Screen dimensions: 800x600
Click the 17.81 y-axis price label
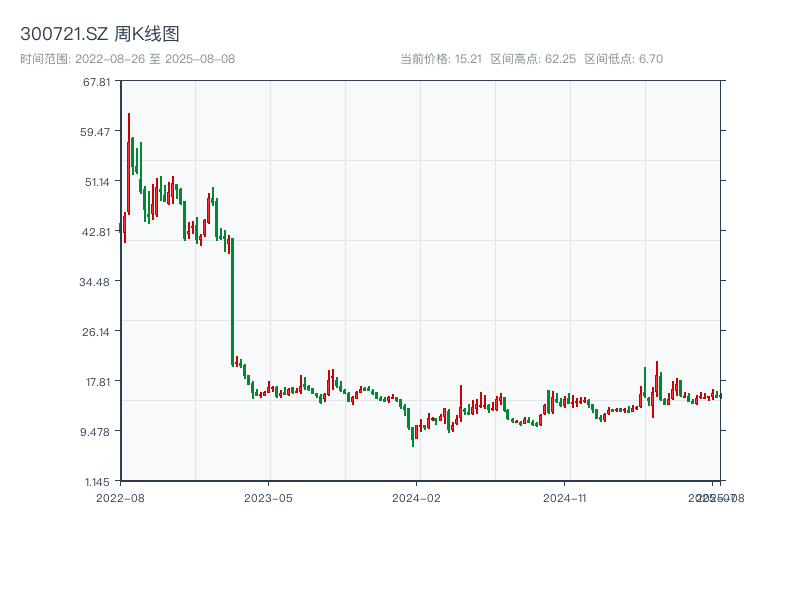click(96, 381)
